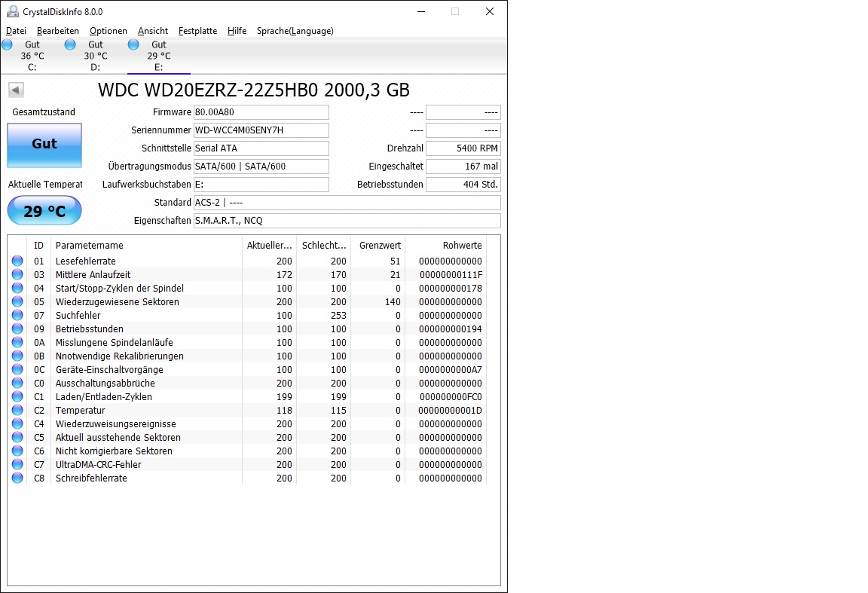Open the Ansicht menu

(x=153, y=31)
